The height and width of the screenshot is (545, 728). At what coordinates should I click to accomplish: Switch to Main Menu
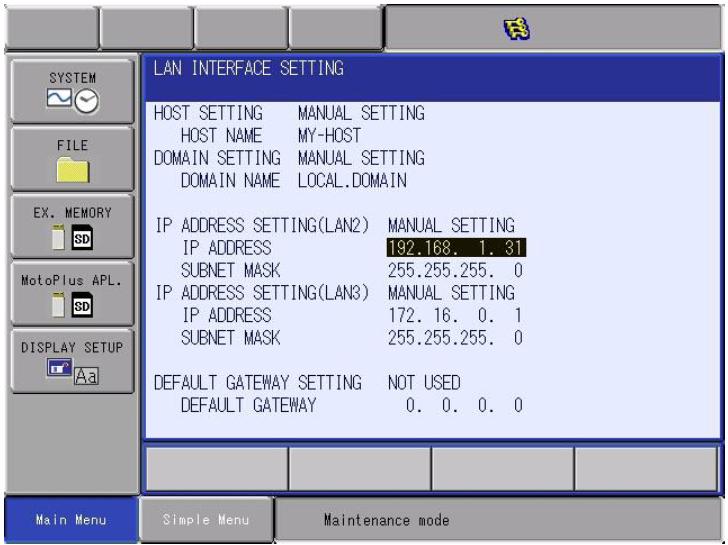[71, 519]
